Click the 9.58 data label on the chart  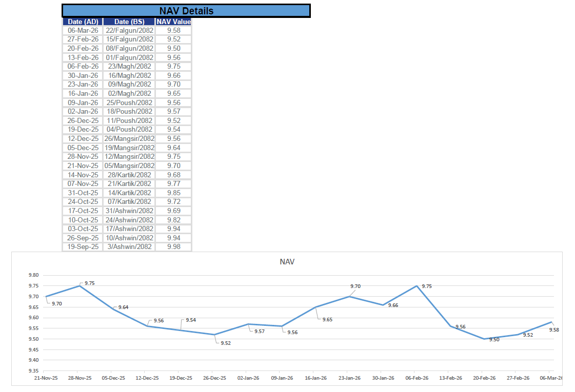click(x=554, y=329)
